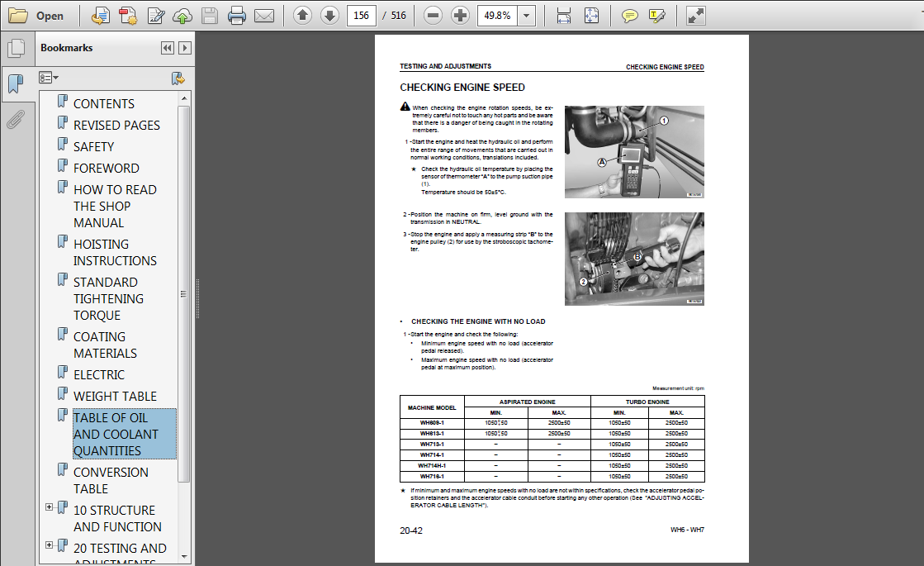Click the Email envelope icon

[x=264, y=16]
